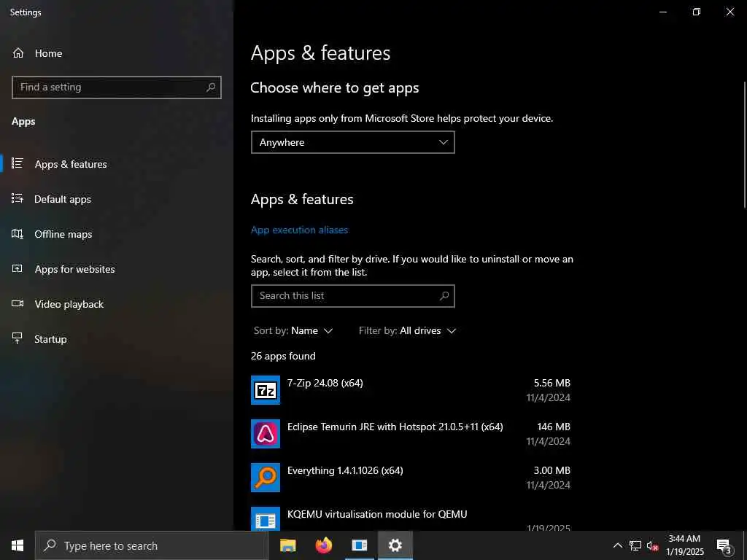The width and height of the screenshot is (747, 560).
Task: Focus the taskbar Type here to search box
Action: 152,545
